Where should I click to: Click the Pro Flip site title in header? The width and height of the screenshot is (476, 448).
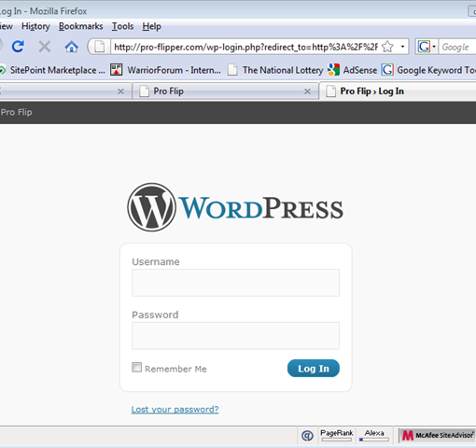click(x=16, y=112)
